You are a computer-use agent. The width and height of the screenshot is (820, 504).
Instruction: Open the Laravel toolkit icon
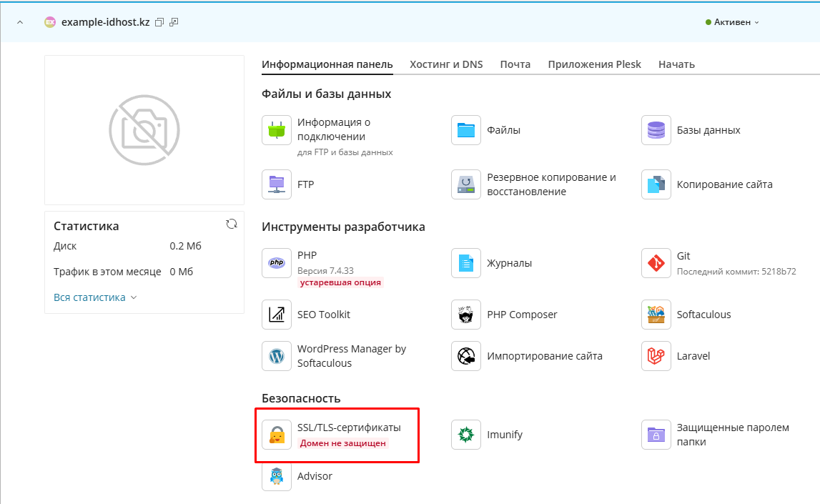coord(656,356)
